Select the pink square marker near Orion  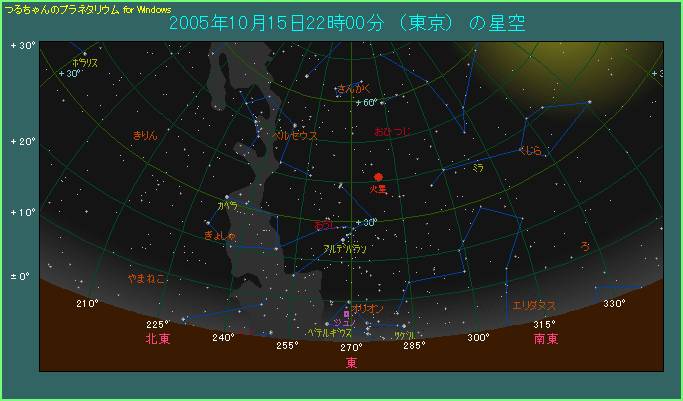tap(346, 313)
